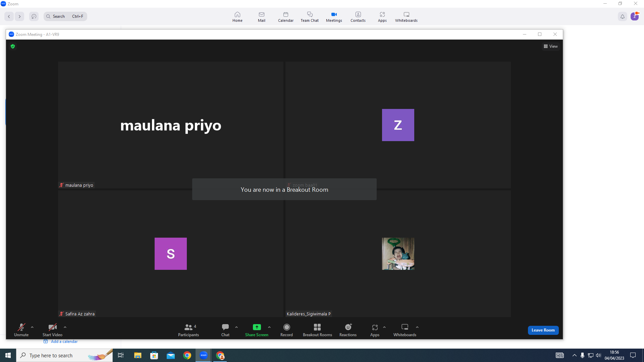The width and height of the screenshot is (644, 362).
Task: Open Apps in the meeting toolbar
Action: 375,330
